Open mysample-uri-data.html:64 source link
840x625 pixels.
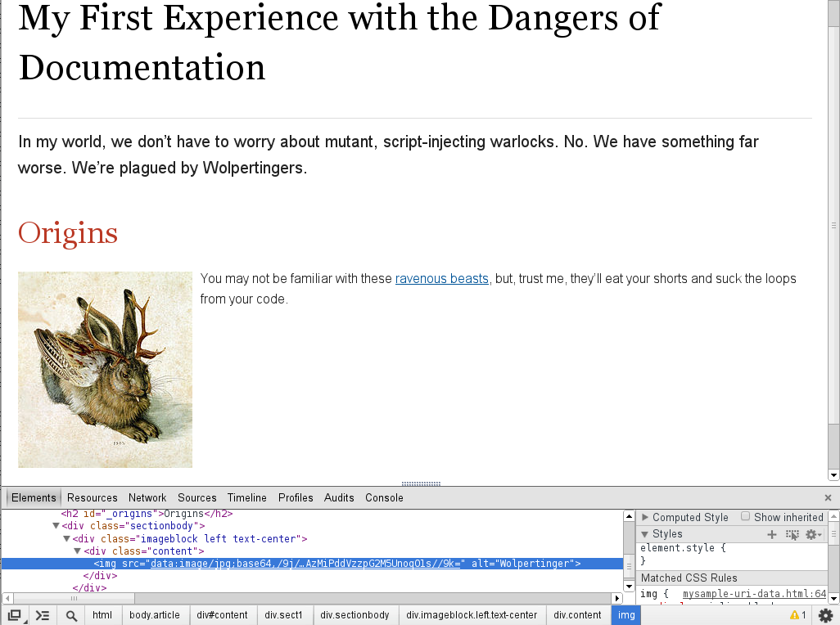pos(754,594)
